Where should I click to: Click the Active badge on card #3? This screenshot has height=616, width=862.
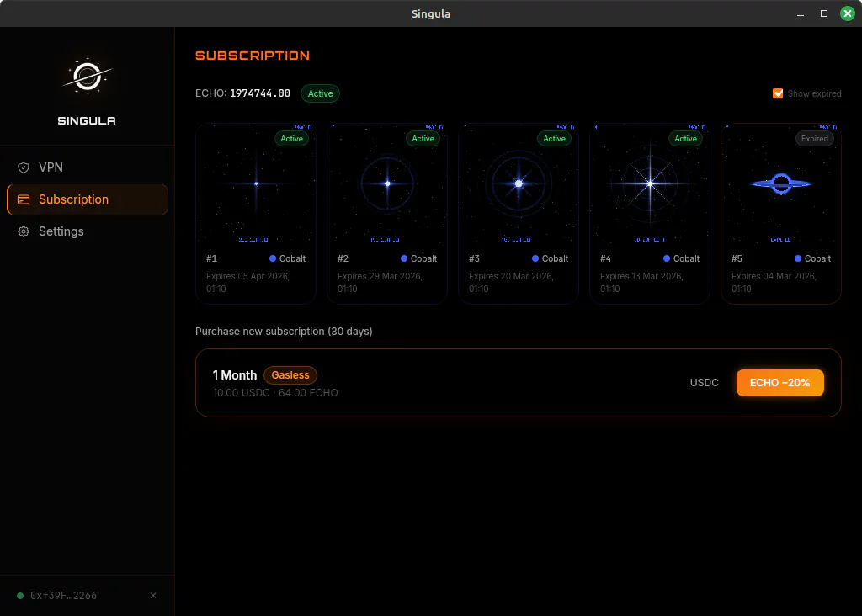pyautogui.click(x=554, y=139)
